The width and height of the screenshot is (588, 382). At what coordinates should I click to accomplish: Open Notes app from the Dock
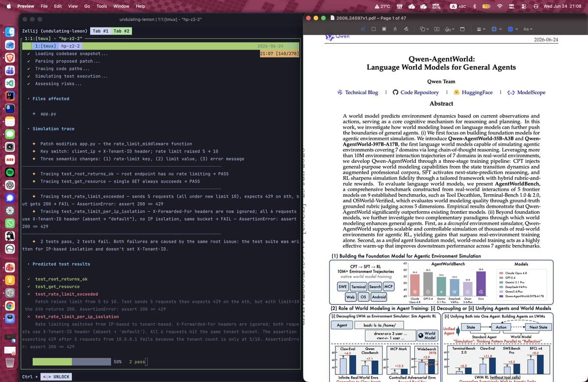click(10, 122)
